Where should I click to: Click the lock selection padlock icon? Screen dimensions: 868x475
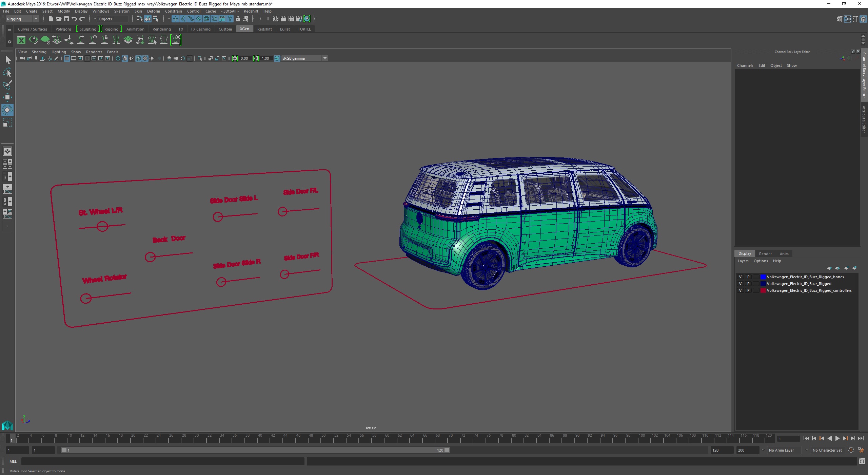[x=238, y=19]
